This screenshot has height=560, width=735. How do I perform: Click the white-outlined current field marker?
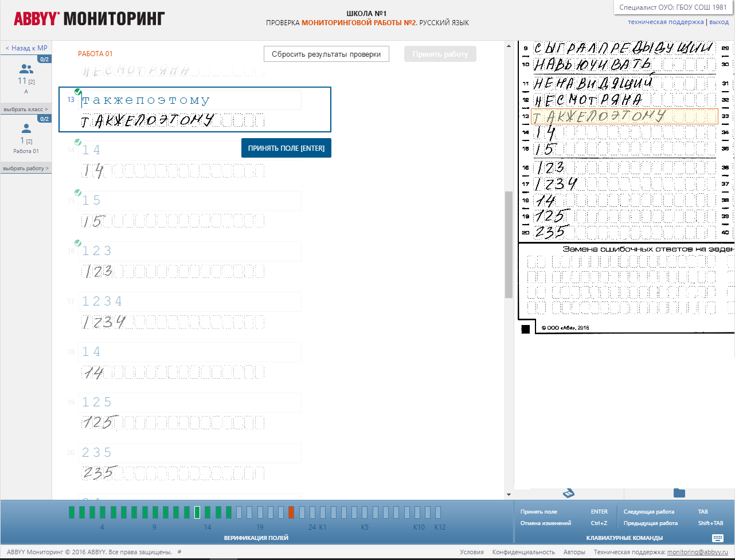197,512
